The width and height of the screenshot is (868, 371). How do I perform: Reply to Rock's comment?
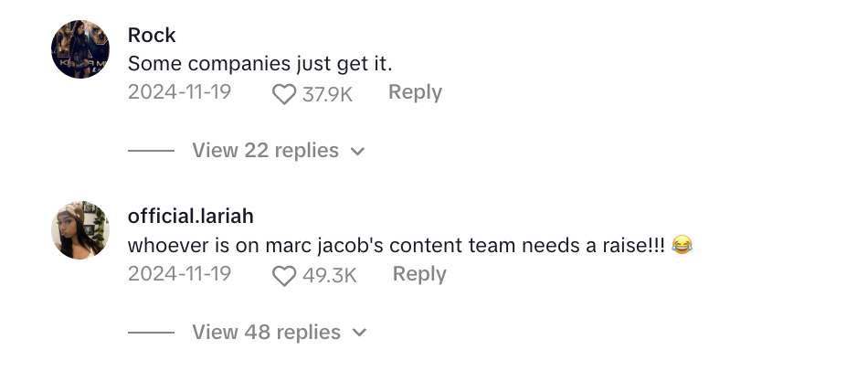415,92
